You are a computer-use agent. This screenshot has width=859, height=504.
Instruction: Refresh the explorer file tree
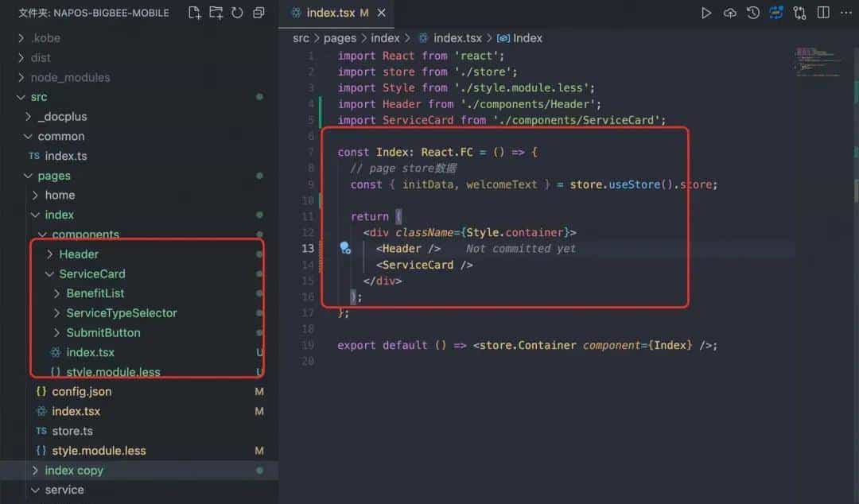click(x=237, y=13)
